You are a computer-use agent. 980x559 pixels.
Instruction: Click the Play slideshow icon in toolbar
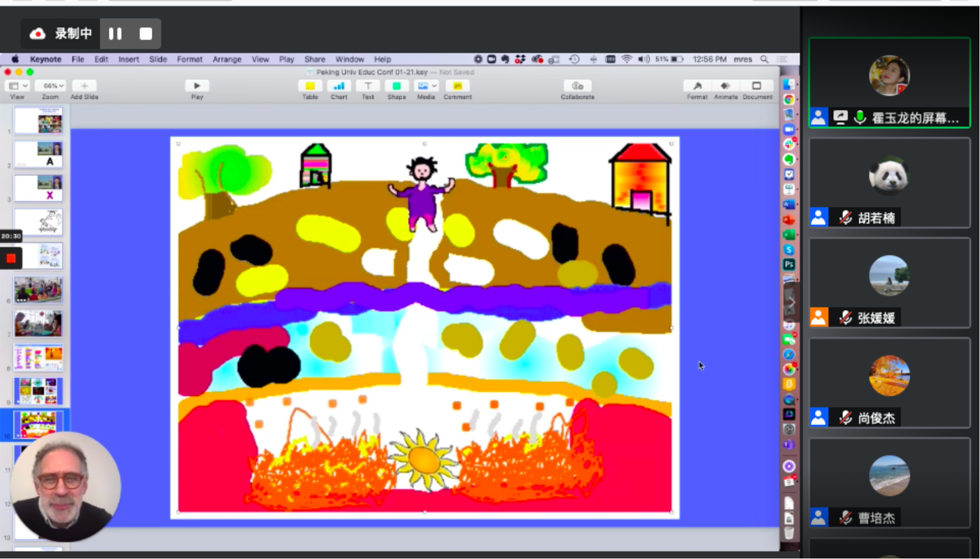pos(197,86)
